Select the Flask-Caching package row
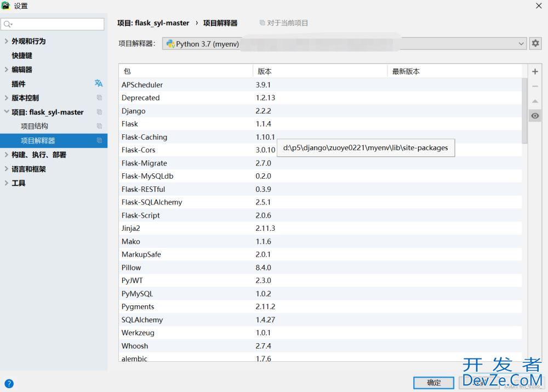 [321, 137]
